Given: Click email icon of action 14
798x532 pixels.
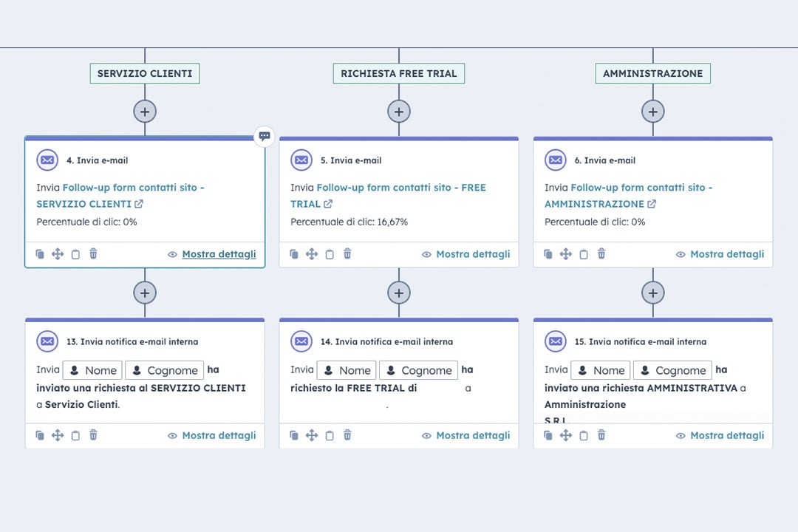Looking at the screenshot, I should pos(301,341).
